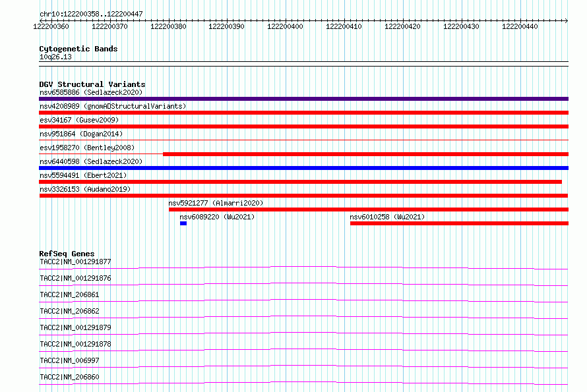
Task: Open transcript TACC2|NM_001291879
Action: pyautogui.click(x=75, y=327)
